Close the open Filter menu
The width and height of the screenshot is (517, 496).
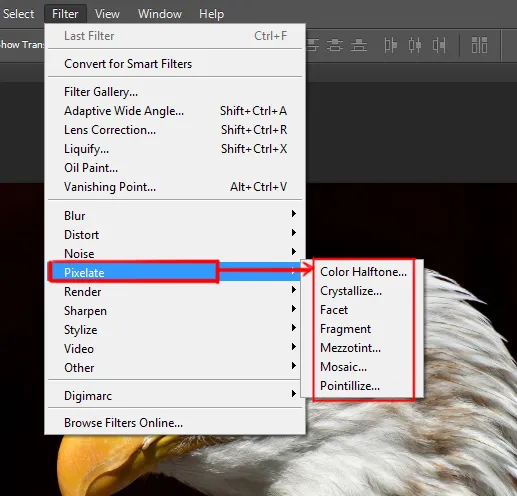click(x=65, y=14)
